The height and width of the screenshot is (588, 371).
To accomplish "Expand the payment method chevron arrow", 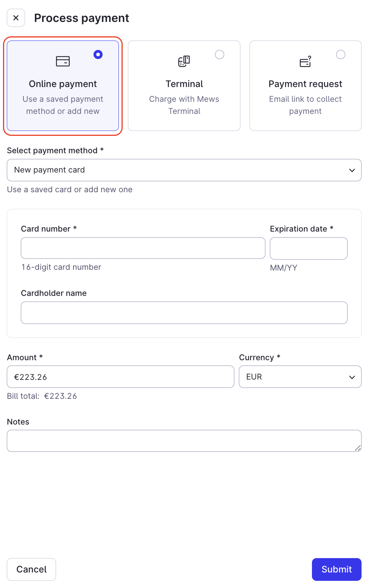I will coord(352,170).
